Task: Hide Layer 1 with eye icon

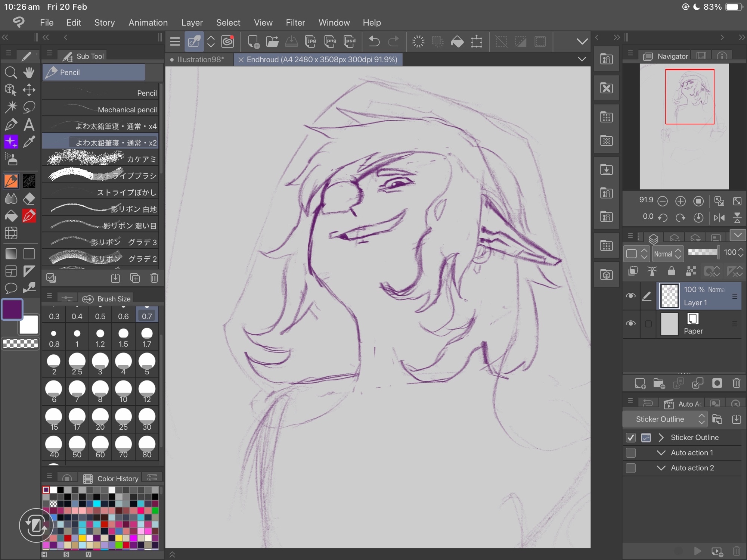Action: click(x=631, y=296)
